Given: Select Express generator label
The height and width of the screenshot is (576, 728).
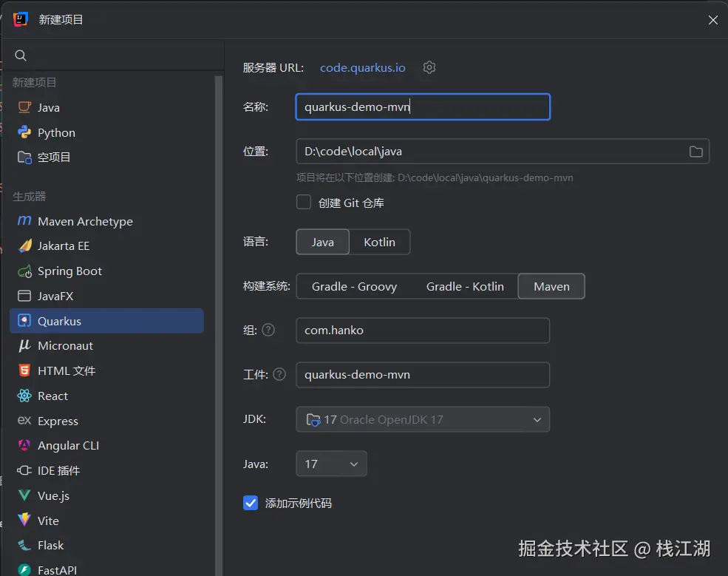Looking at the screenshot, I should point(58,421).
